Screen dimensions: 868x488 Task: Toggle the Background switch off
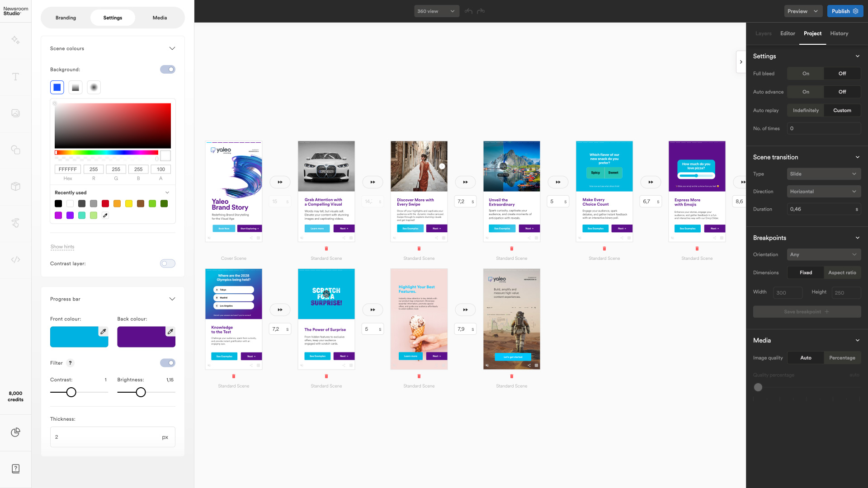coord(168,70)
